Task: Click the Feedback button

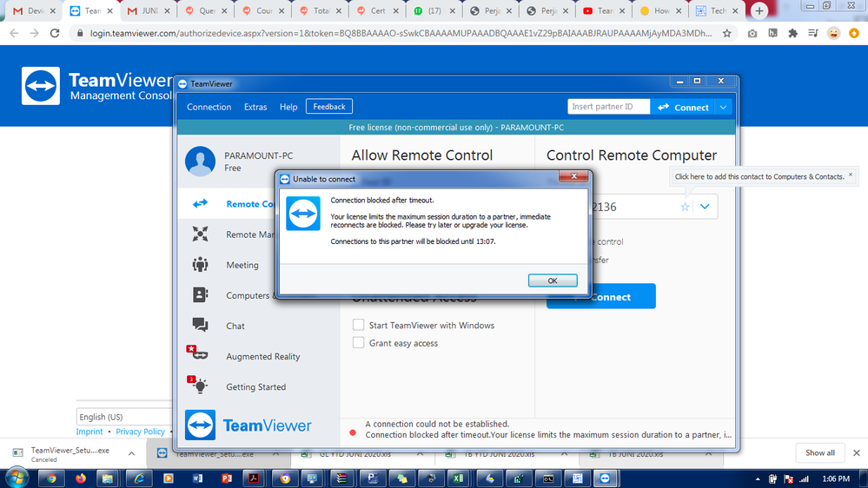Action: [x=328, y=106]
